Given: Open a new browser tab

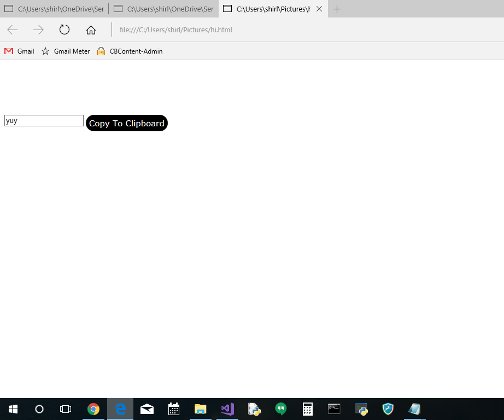Looking at the screenshot, I should point(337,9).
